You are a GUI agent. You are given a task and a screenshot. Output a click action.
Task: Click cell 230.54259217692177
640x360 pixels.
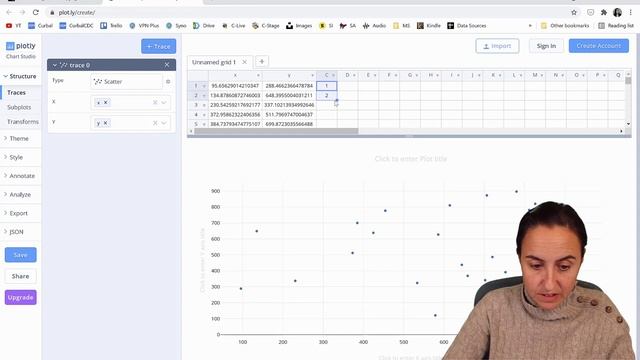tap(235, 105)
